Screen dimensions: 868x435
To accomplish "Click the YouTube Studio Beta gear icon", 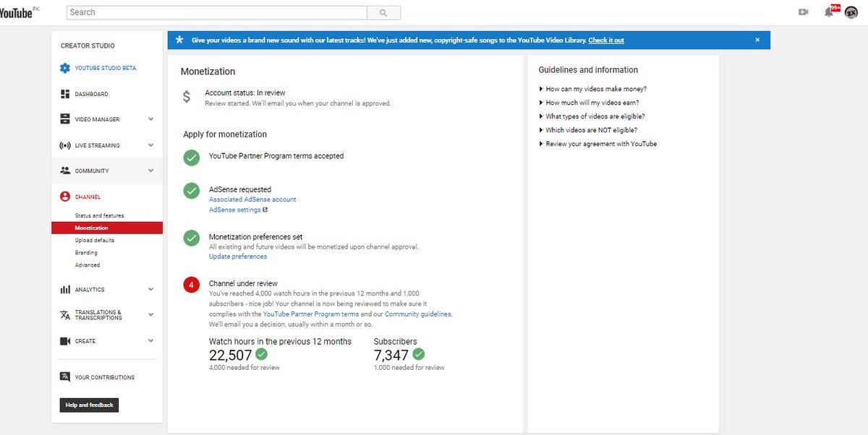I will [x=65, y=68].
